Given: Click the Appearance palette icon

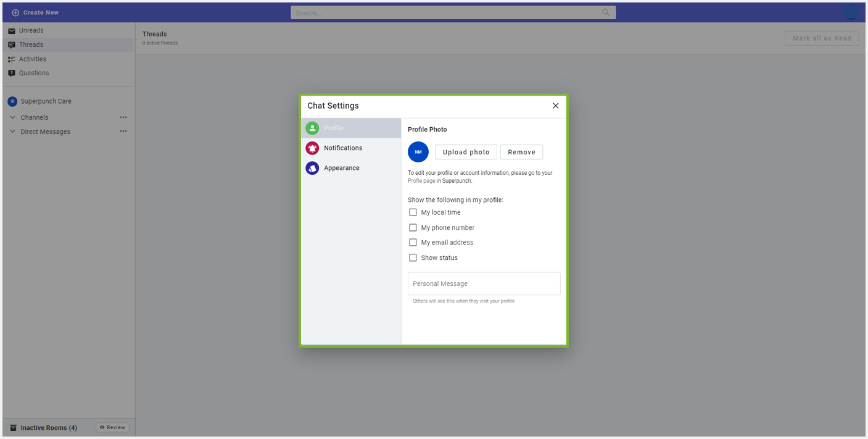Looking at the screenshot, I should (312, 168).
